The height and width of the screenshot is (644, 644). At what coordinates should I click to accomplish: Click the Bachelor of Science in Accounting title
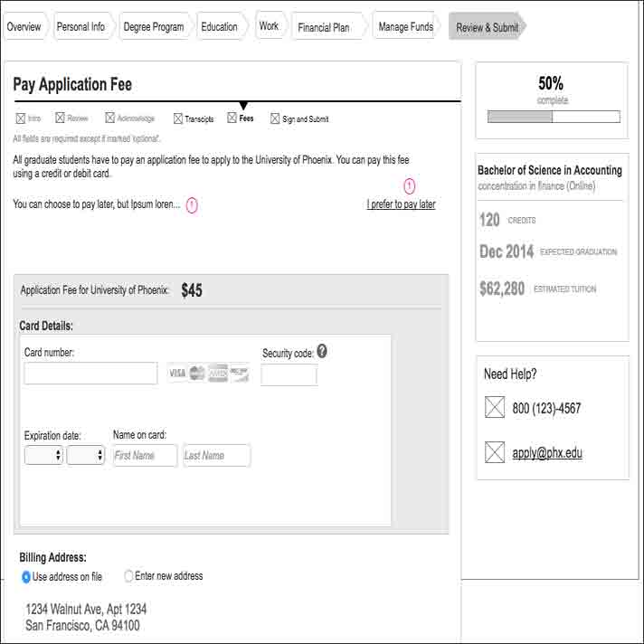click(550, 170)
